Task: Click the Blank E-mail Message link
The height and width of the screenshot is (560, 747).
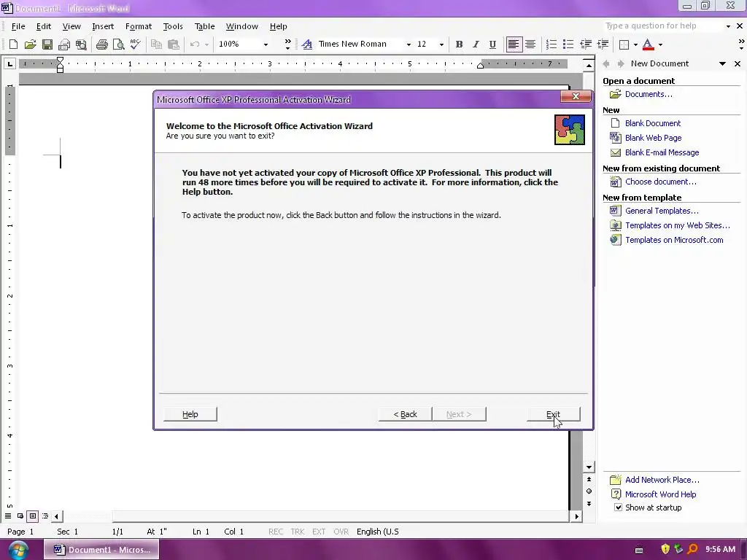Action: coord(662,152)
